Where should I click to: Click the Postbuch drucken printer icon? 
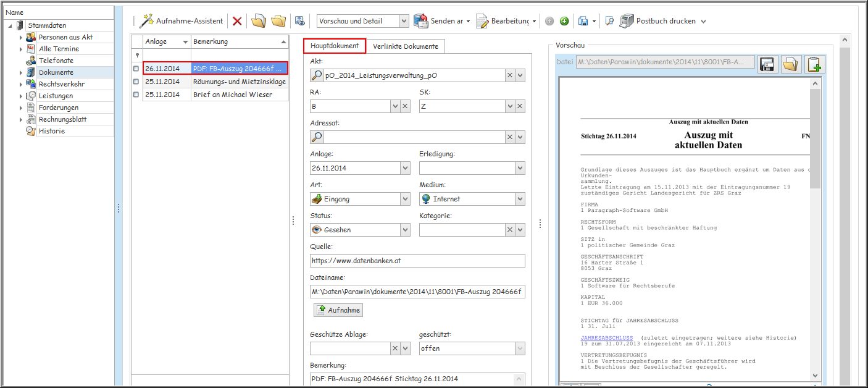[x=627, y=21]
